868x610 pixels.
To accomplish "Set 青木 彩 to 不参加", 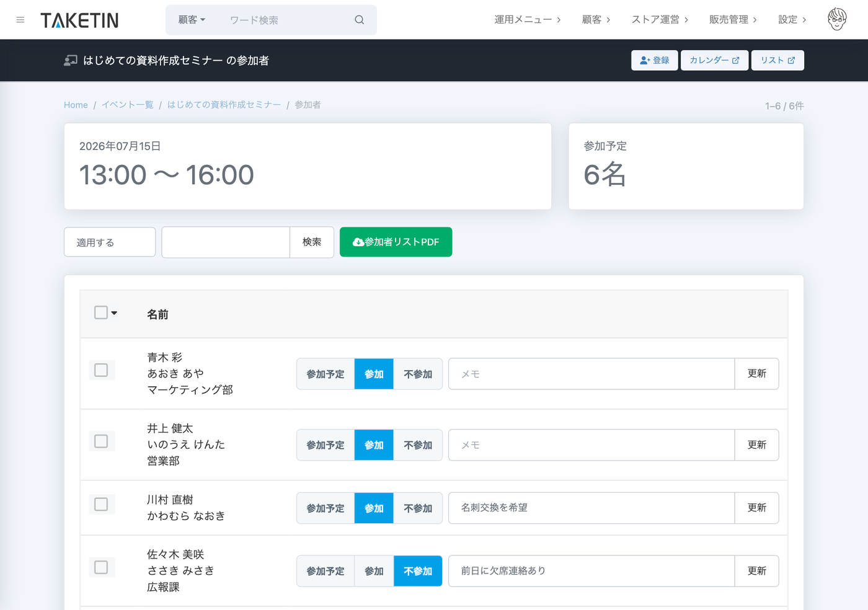I will (x=418, y=374).
